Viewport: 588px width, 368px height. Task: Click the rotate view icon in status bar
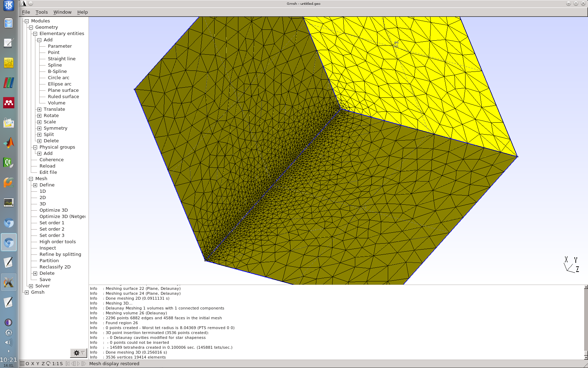point(48,364)
